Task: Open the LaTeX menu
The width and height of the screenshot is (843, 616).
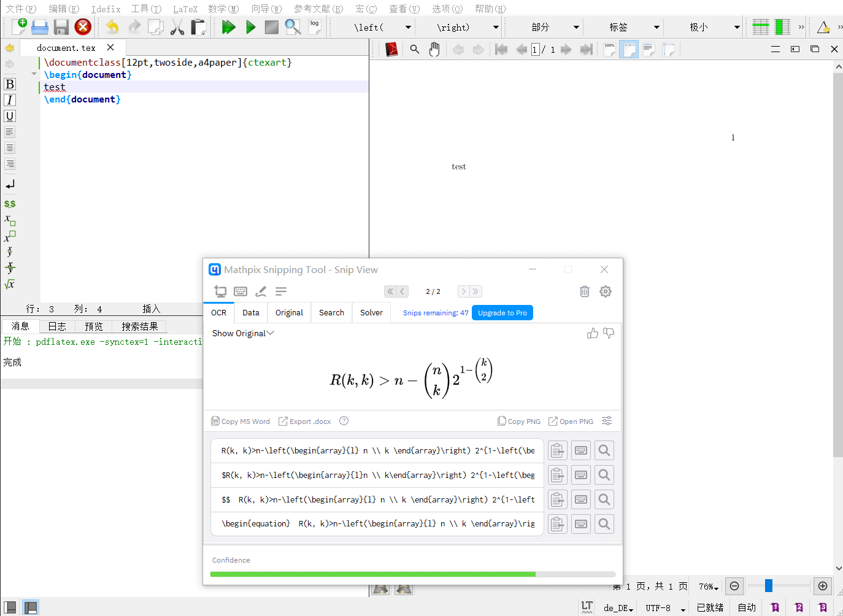Action: (x=185, y=9)
